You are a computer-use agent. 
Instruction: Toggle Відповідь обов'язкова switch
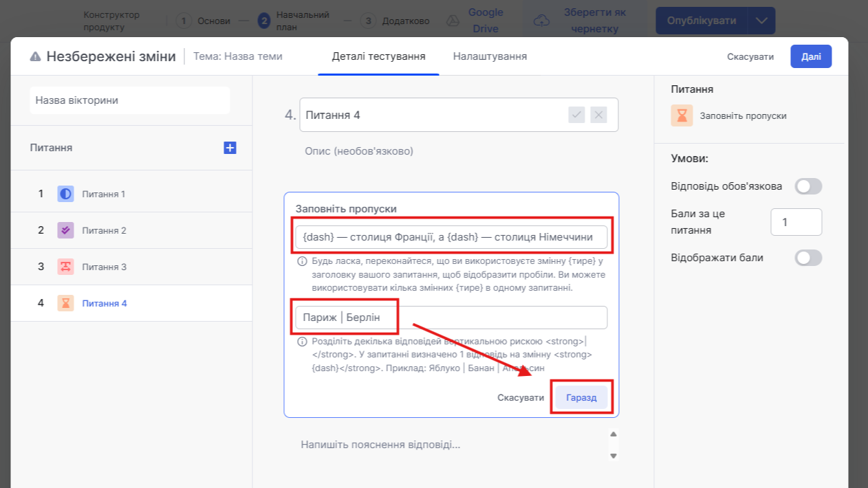point(808,186)
